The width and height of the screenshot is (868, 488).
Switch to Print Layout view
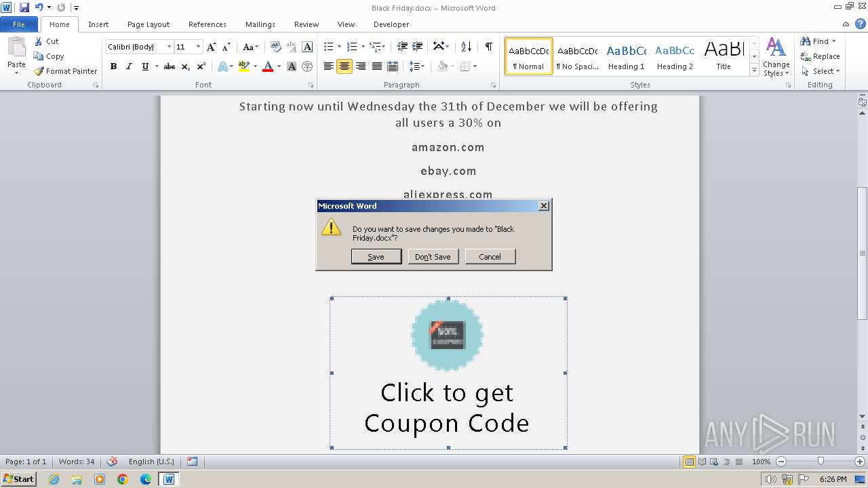[689, 462]
